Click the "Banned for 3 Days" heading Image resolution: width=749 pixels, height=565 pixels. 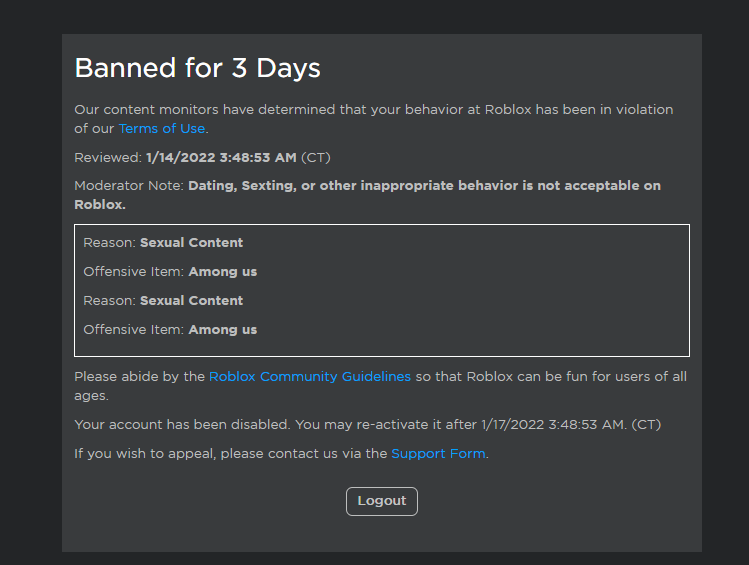(x=197, y=68)
